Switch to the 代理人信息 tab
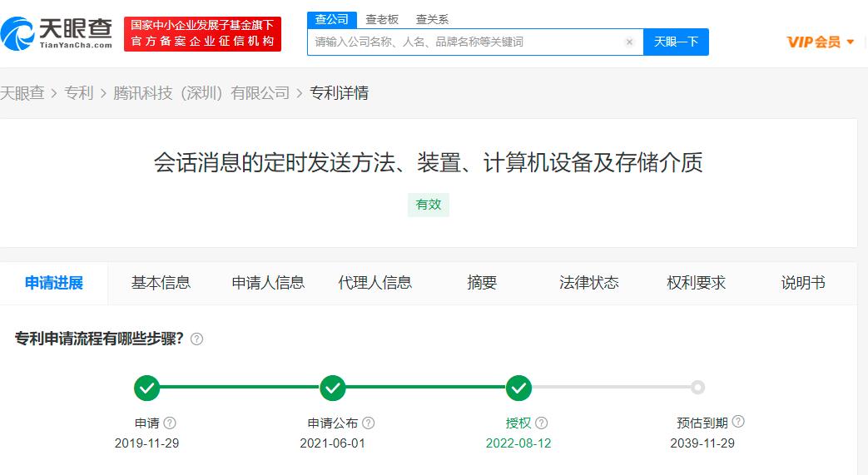The image size is (868, 475). (374, 283)
